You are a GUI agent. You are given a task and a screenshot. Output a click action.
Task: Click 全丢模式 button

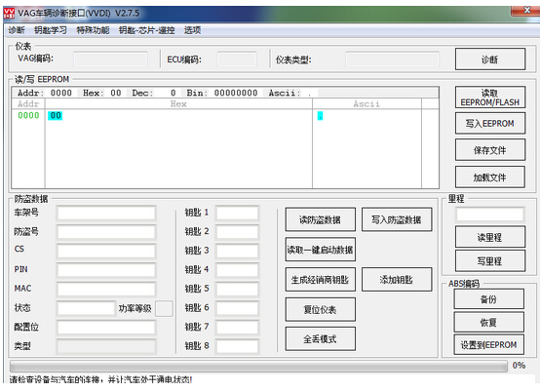(x=321, y=339)
